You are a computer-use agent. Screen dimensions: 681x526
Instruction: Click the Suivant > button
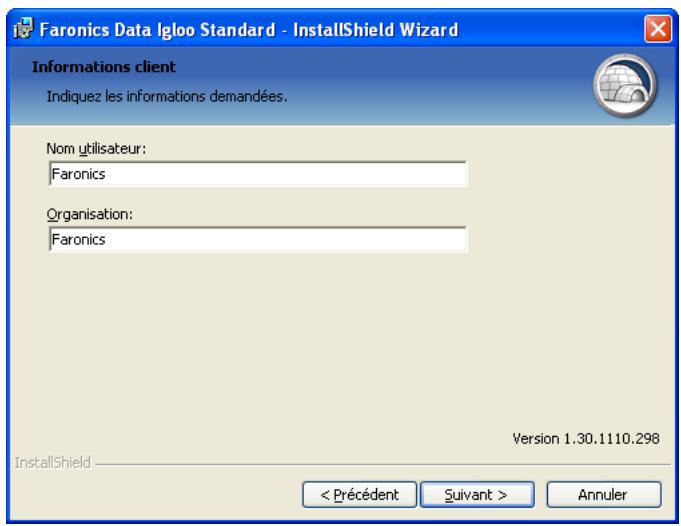(477, 494)
